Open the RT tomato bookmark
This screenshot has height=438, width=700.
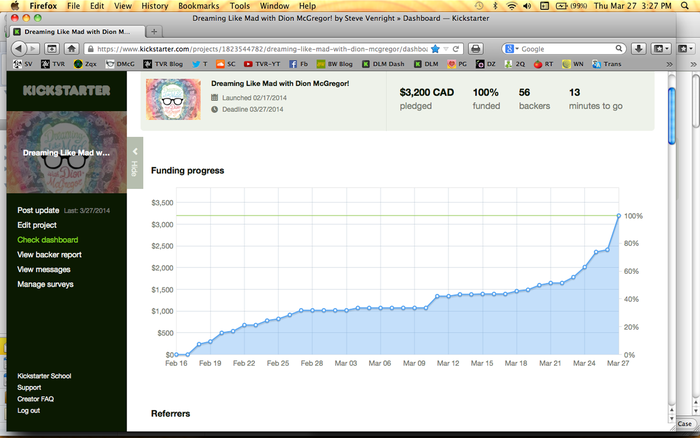point(543,64)
